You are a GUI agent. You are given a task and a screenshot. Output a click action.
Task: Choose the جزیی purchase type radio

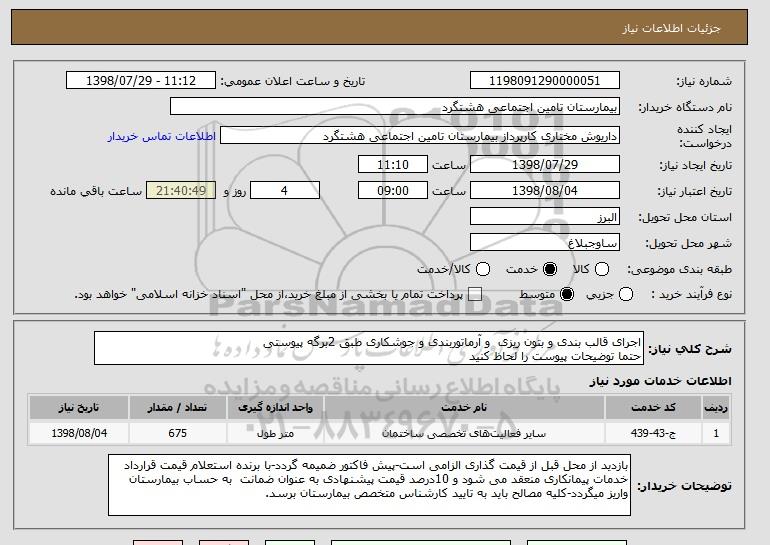coord(626,294)
